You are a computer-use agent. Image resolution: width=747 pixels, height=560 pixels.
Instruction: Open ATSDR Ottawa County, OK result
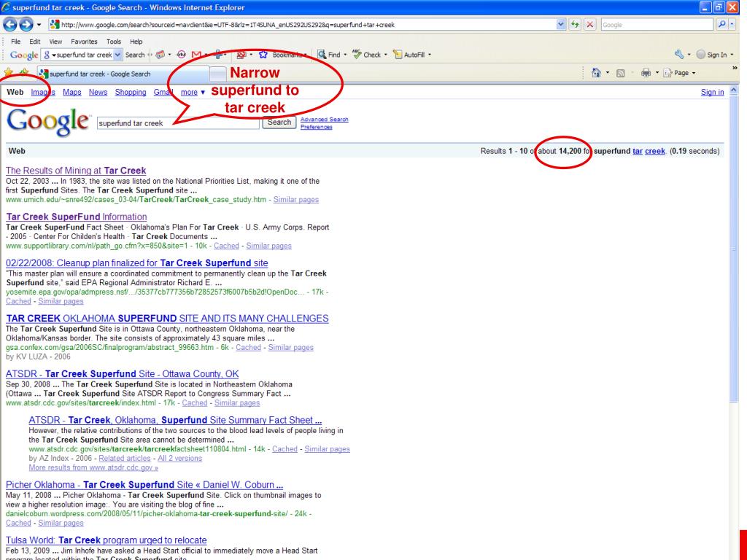pos(122,374)
